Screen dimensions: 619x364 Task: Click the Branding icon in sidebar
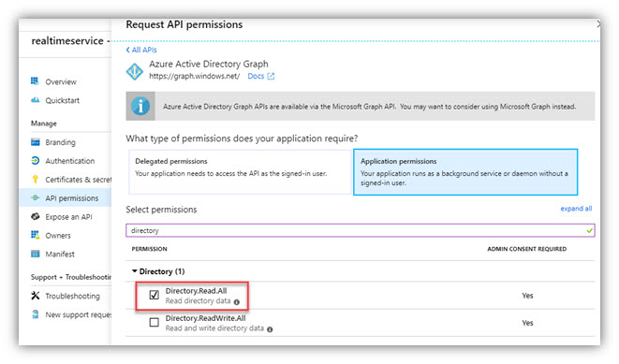pos(36,142)
